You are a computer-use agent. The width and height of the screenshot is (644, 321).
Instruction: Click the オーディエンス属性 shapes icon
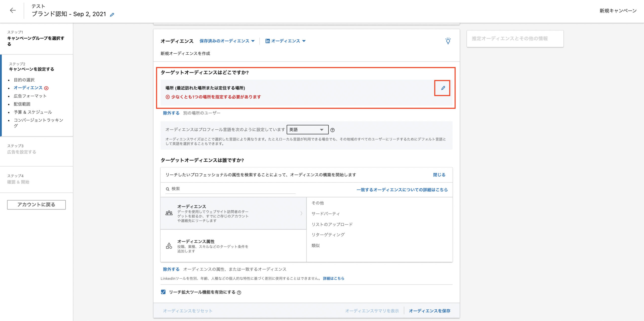point(169,246)
